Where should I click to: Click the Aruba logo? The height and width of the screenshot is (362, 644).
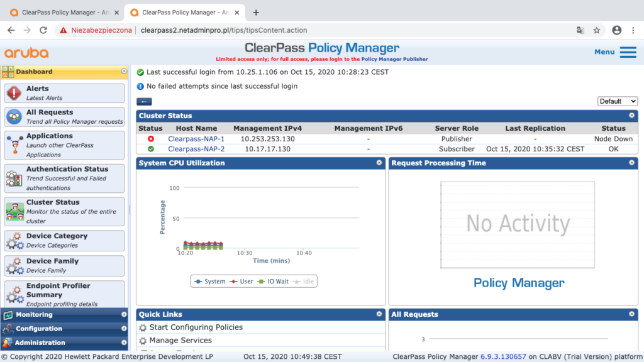pyautogui.click(x=26, y=53)
